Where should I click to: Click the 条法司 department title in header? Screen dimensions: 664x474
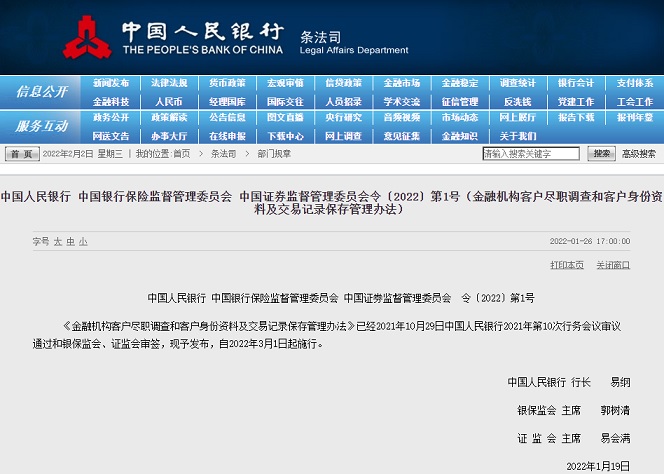321,37
